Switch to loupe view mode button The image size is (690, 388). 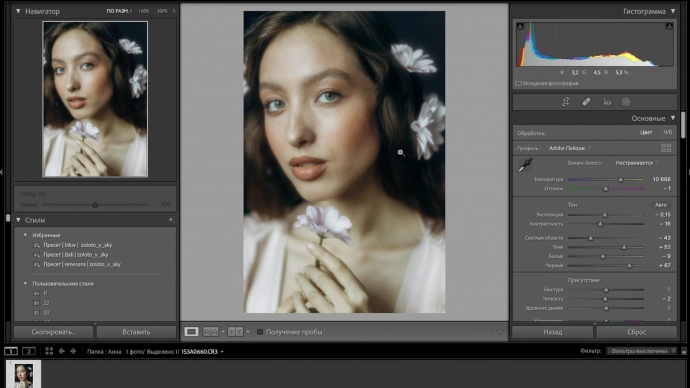click(191, 332)
